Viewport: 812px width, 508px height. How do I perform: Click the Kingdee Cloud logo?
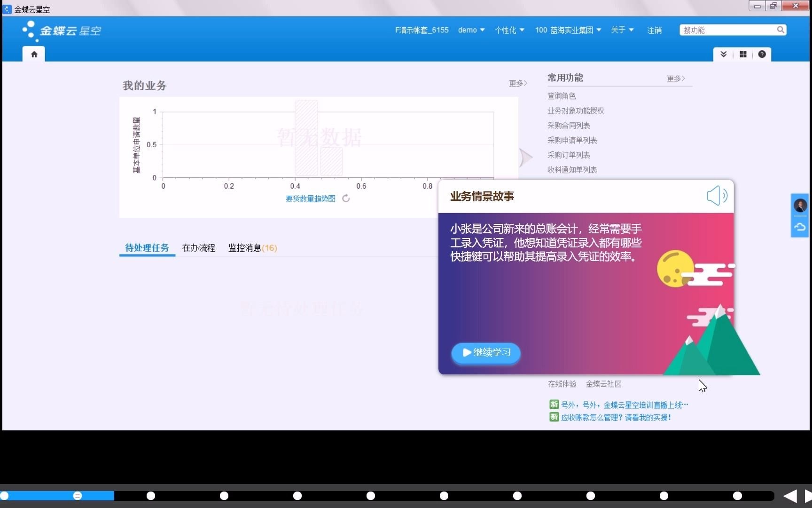point(62,31)
